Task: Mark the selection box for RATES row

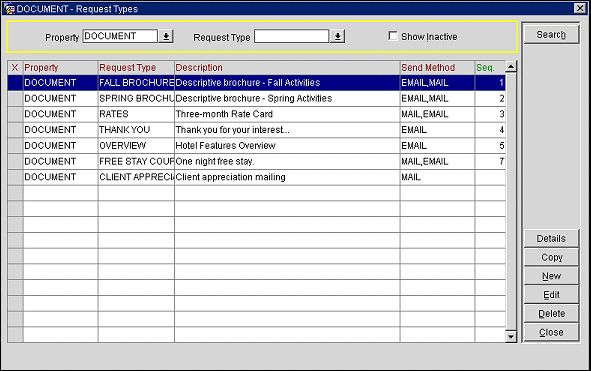Action: coord(15,114)
